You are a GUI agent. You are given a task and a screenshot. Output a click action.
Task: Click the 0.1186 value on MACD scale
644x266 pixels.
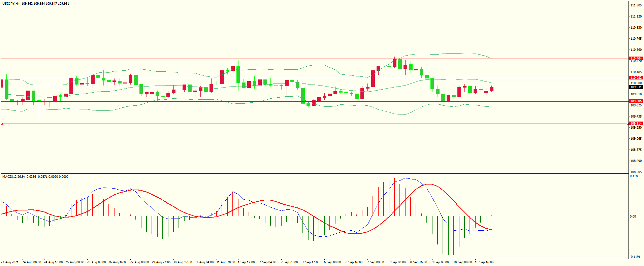(x=635, y=176)
